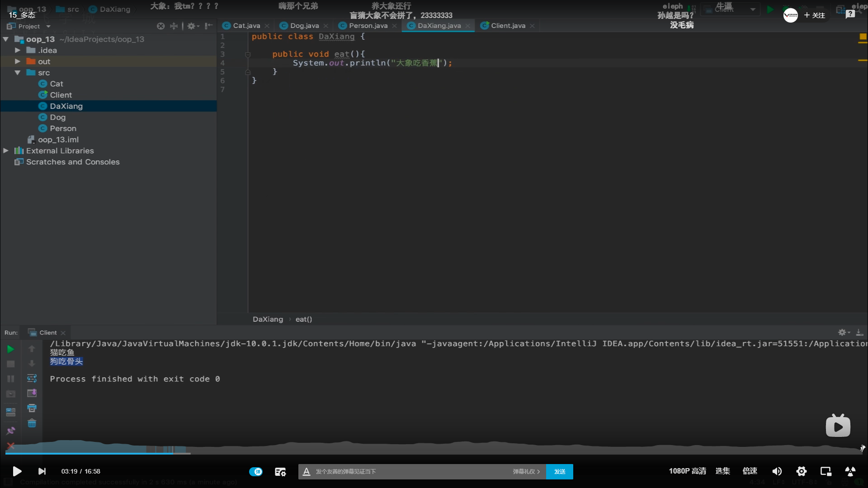Viewport: 868px width, 488px height.
Task: Collapse the src folder
Action: click(17, 73)
